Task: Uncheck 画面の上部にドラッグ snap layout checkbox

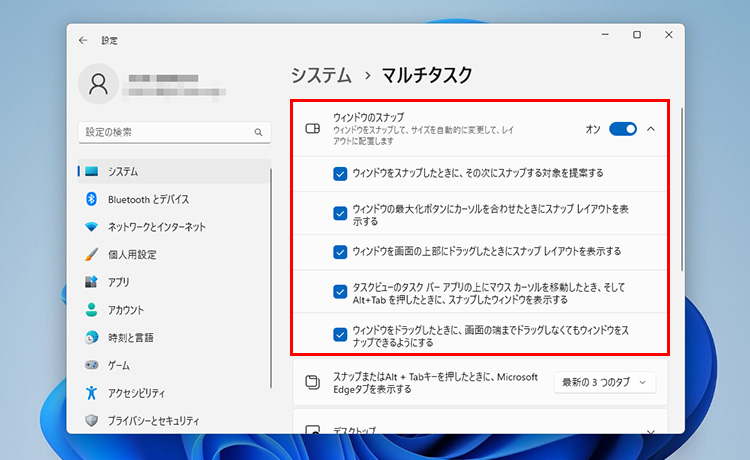Action: click(340, 251)
